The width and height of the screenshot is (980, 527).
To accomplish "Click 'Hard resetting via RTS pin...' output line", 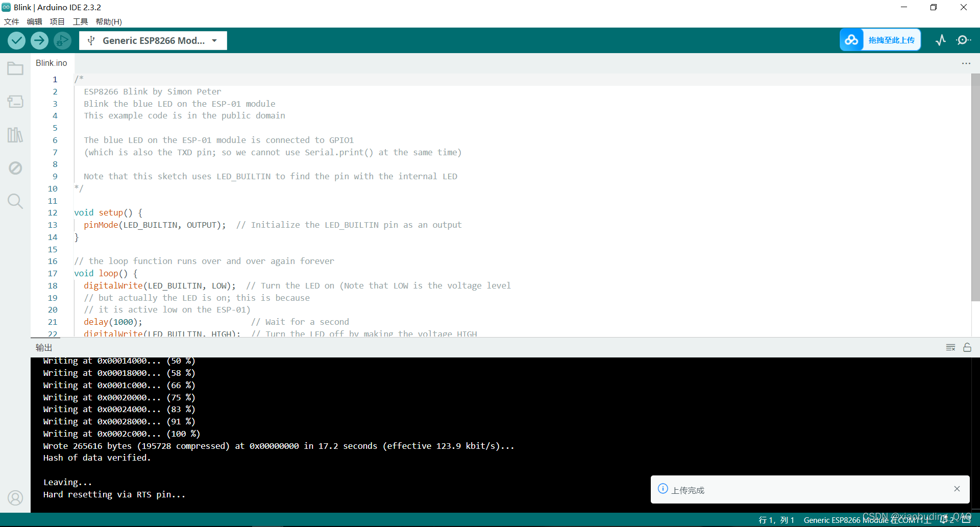I will pos(114,495).
